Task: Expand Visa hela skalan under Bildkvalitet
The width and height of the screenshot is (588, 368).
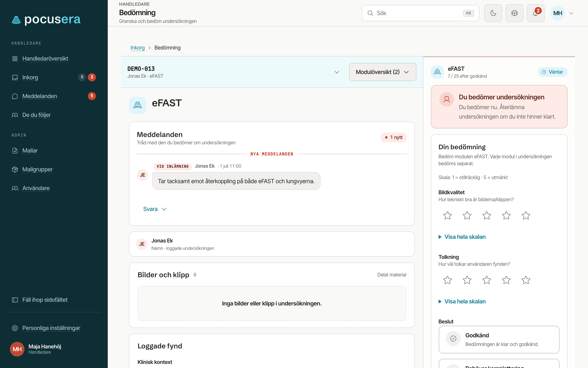Action: (462, 237)
